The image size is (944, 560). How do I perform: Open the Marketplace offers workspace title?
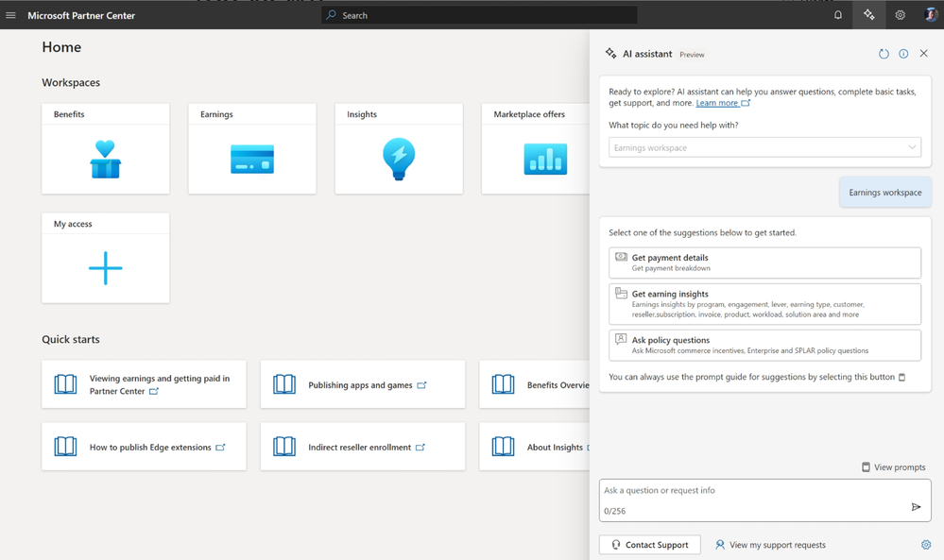tap(529, 114)
